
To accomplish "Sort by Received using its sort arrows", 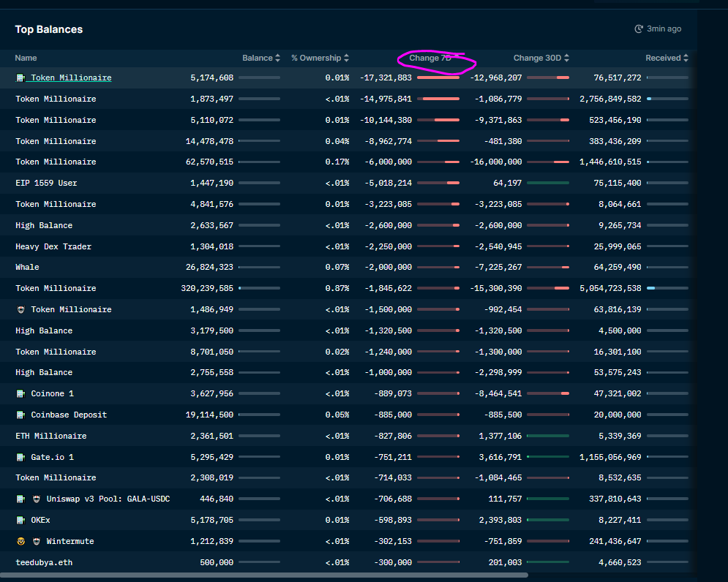I will 686,58.
